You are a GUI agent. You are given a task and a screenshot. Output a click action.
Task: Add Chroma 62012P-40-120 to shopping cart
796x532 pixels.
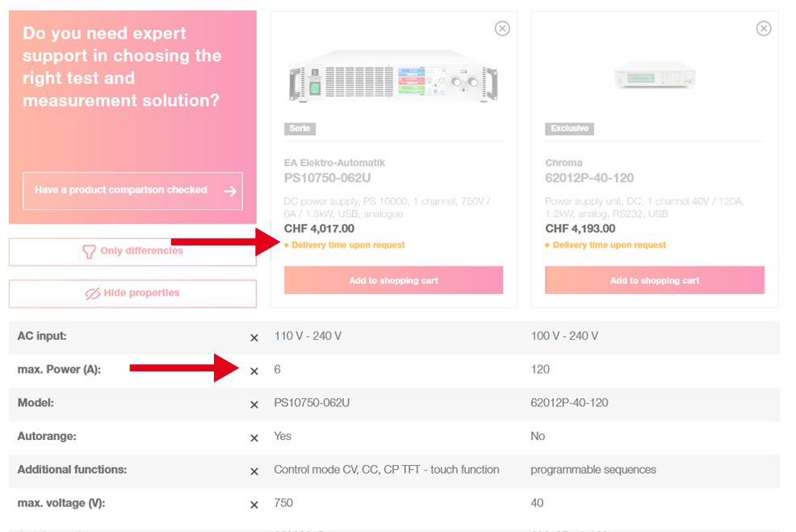[x=655, y=280]
